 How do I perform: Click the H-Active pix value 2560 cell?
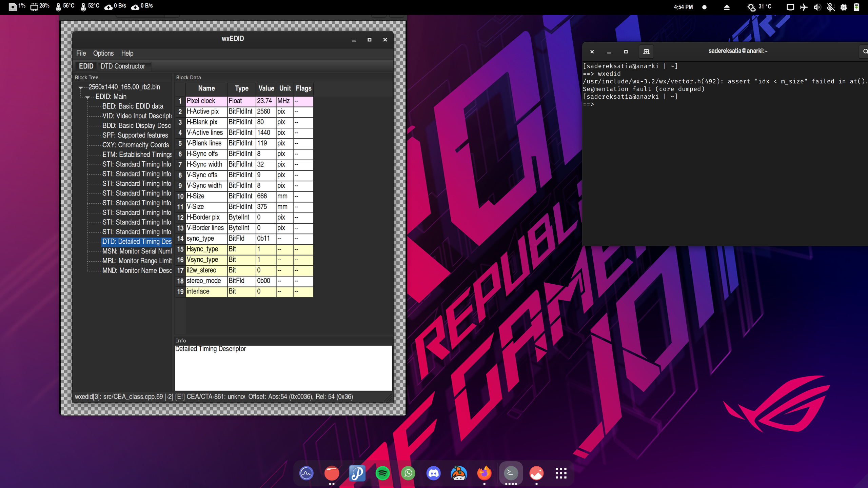[266, 111]
